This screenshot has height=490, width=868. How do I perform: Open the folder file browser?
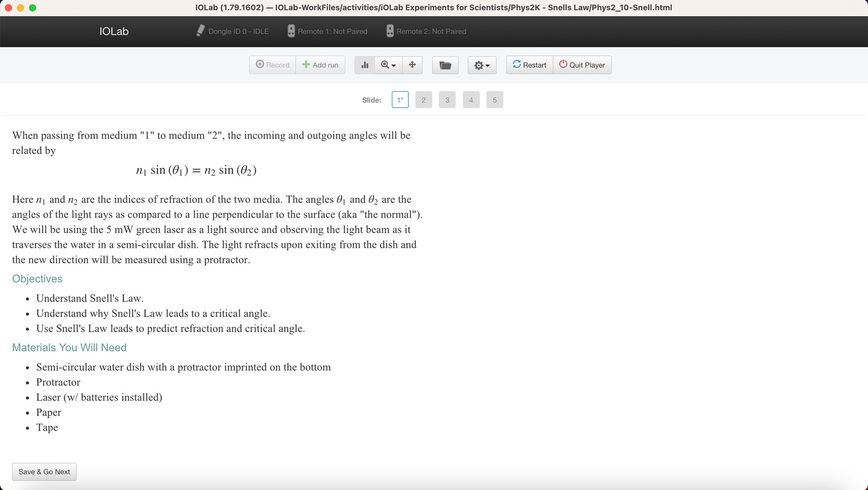point(446,65)
